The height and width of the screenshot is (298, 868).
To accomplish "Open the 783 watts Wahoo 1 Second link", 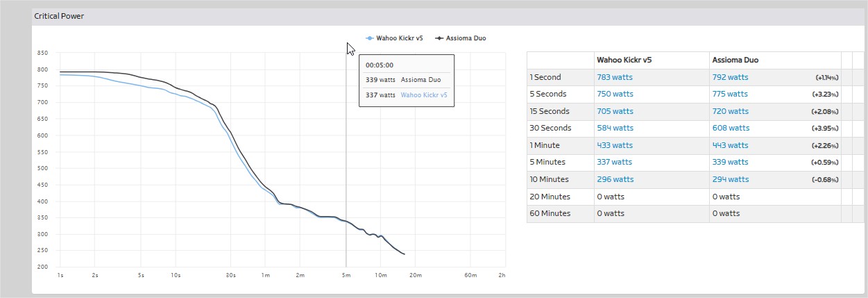I will 615,77.
